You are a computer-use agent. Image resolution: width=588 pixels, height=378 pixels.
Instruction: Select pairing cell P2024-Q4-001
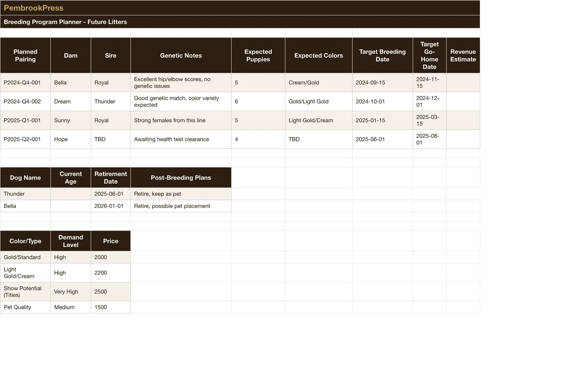pyautogui.click(x=25, y=83)
